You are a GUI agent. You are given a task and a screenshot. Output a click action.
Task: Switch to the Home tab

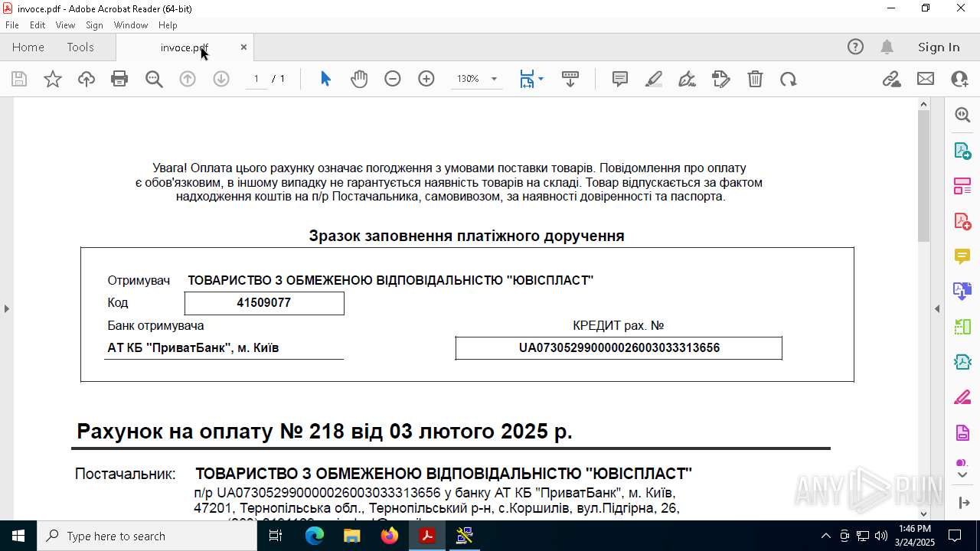[28, 47]
